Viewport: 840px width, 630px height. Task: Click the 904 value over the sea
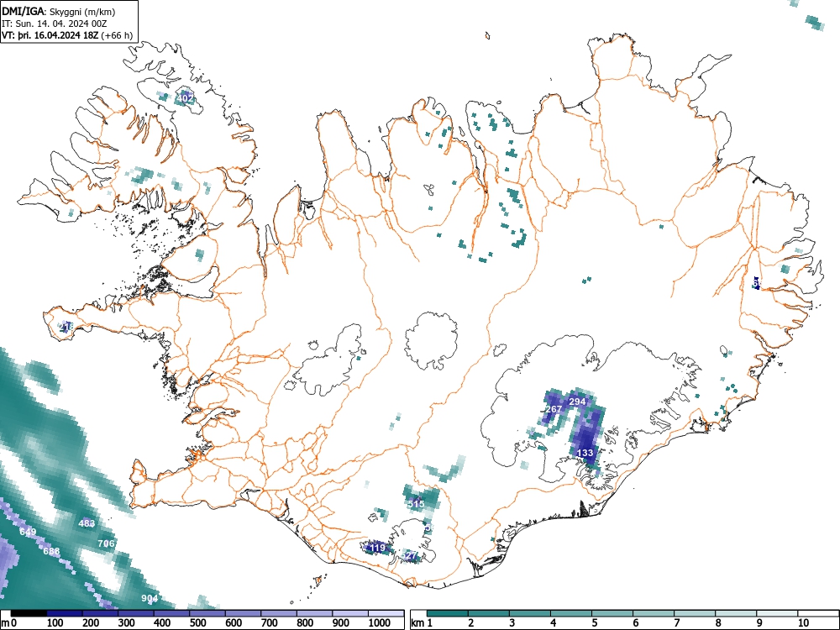pos(150,598)
